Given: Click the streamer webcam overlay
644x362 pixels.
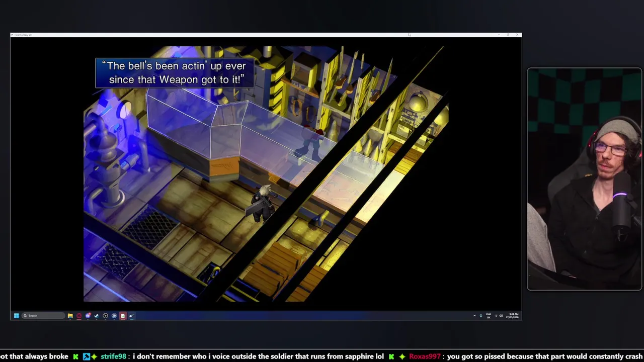Looking at the screenshot, I should (584, 179).
